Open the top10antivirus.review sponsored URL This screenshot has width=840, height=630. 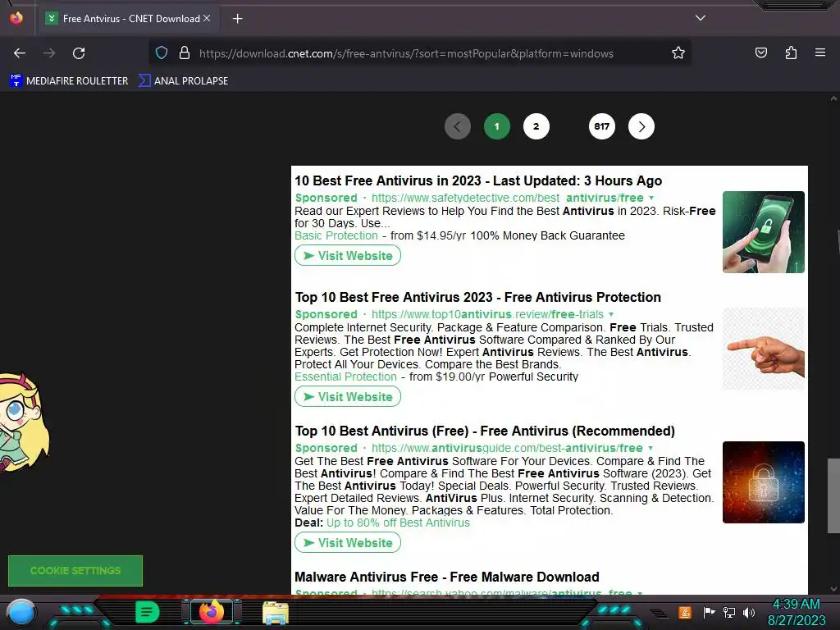[x=487, y=314]
